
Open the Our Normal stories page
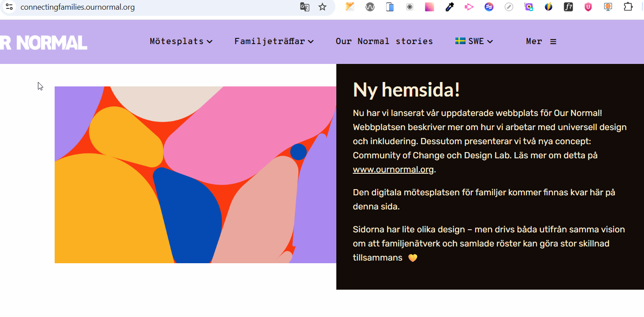(x=384, y=41)
